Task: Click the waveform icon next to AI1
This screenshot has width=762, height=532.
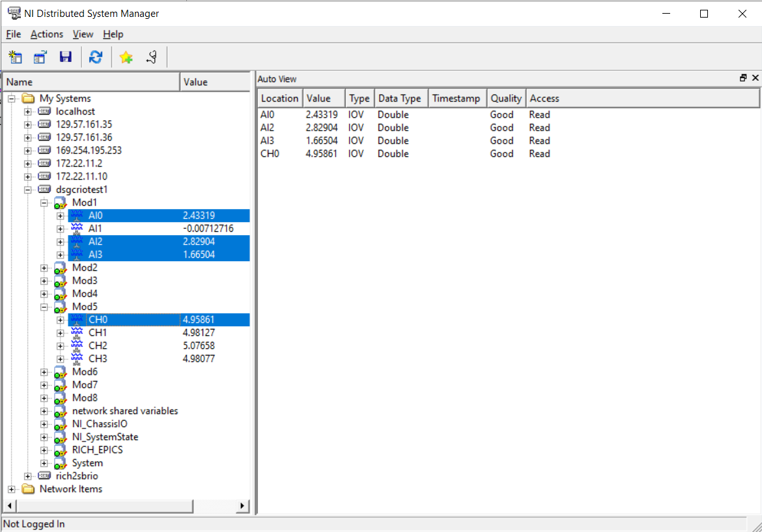Action: pos(77,229)
